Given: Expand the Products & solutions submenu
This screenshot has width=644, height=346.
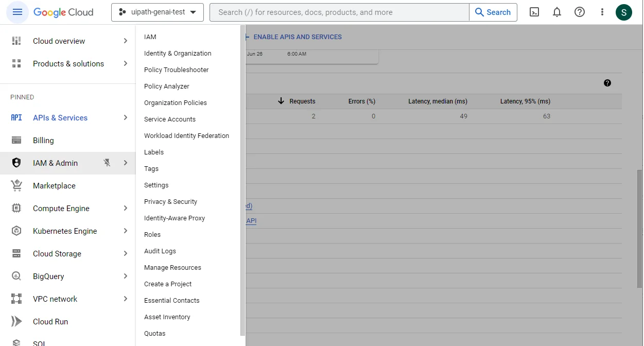Looking at the screenshot, I should click(125, 64).
